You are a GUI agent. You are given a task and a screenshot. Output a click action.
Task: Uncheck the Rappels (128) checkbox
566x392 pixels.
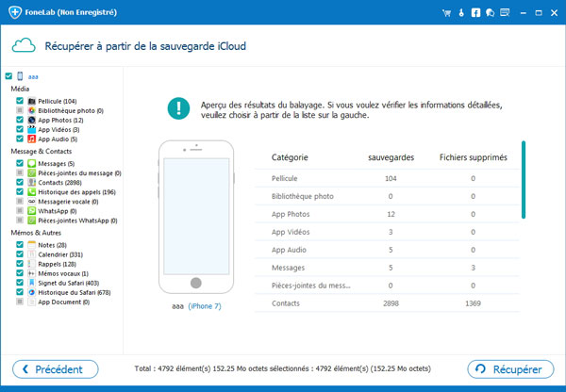20,263
